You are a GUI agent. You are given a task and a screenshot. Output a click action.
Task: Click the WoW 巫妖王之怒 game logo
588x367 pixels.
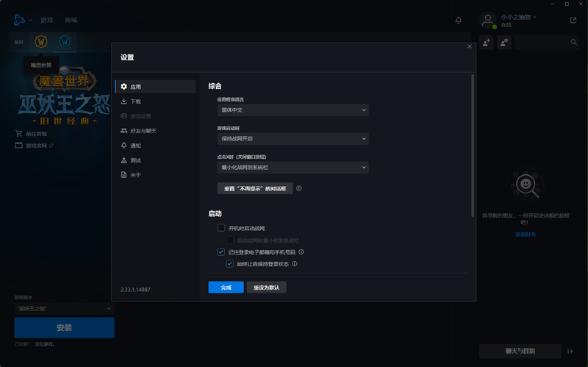[64, 96]
